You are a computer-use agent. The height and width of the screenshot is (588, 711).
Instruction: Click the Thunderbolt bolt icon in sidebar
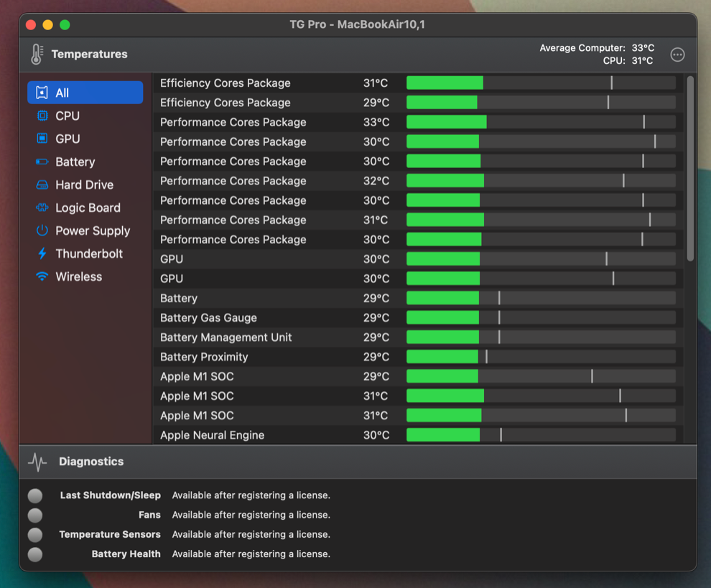click(42, 253)
